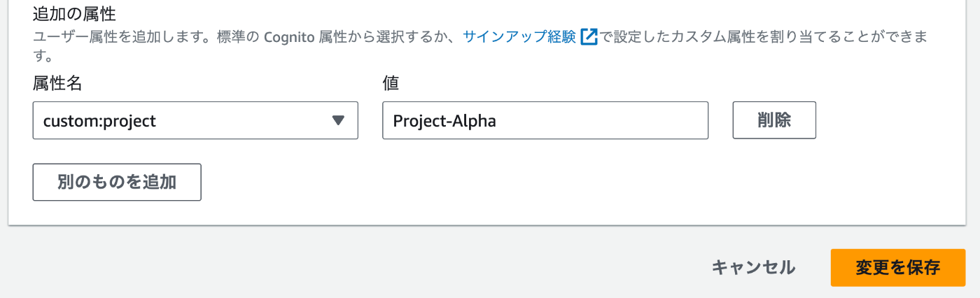
Task: Select the custom:project text in the combo box
Action: (99, 121)
